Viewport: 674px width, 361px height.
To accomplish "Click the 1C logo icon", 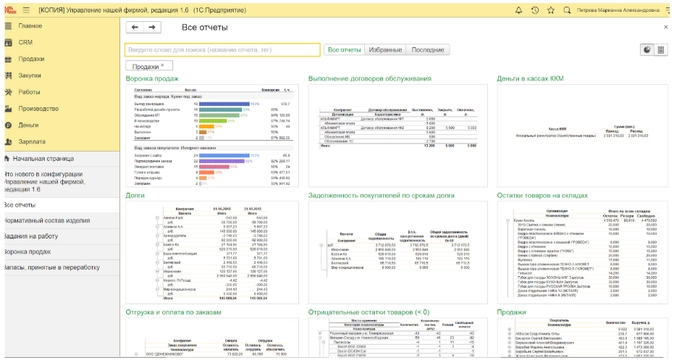I will click(x=10, y=10).
